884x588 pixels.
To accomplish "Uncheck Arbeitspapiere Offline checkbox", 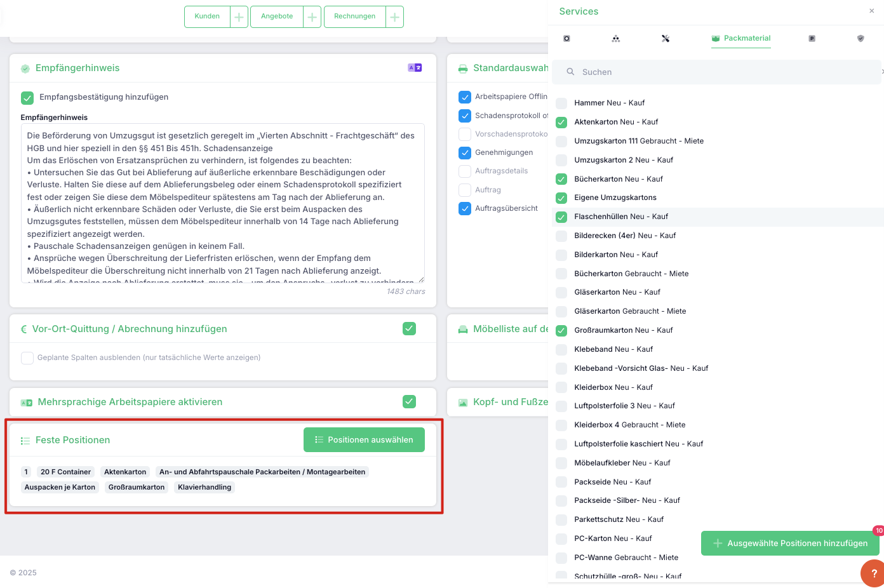I will [465, 97].
